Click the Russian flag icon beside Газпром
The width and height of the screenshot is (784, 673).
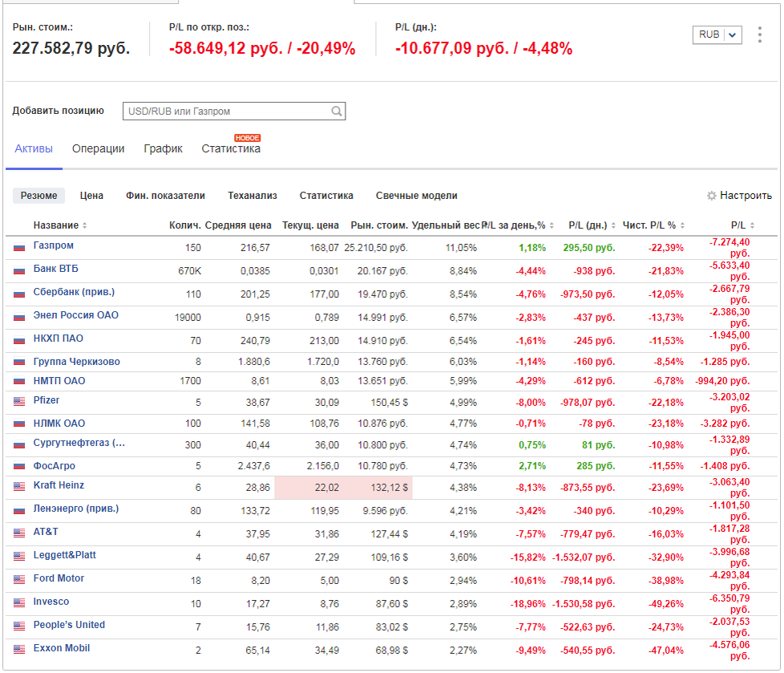[19, 247]
